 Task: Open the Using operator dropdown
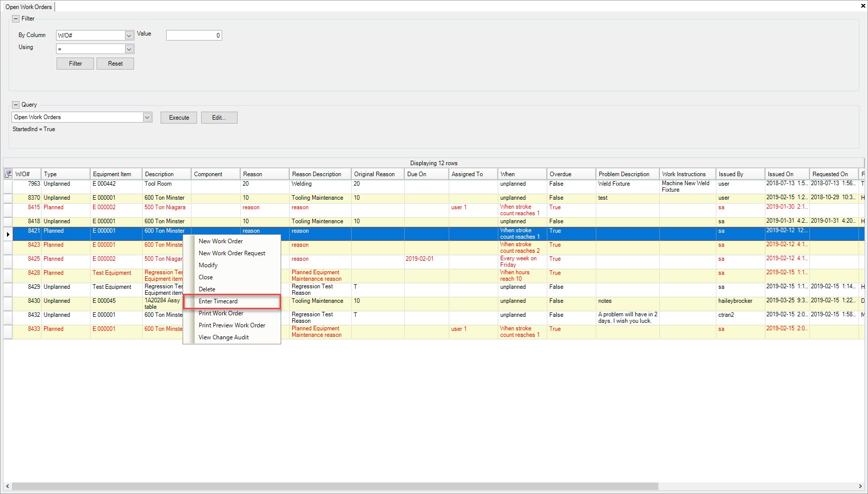129,49
